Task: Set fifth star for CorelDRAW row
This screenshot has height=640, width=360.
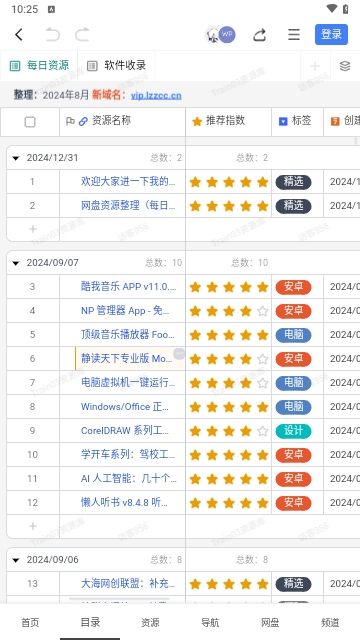Action: point(263,431)
